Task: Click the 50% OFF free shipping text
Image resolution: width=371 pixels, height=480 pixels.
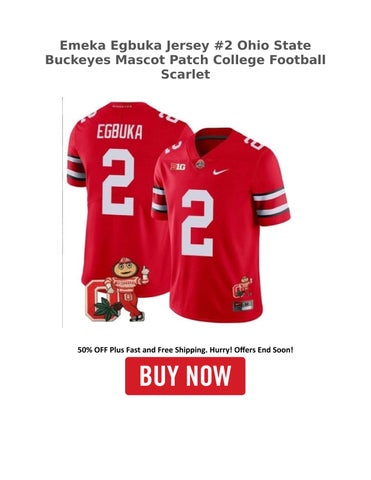Action: tap(185, 350)
